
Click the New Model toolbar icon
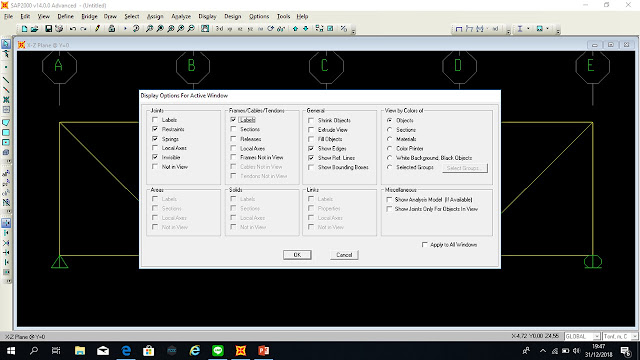coord(24,29)
